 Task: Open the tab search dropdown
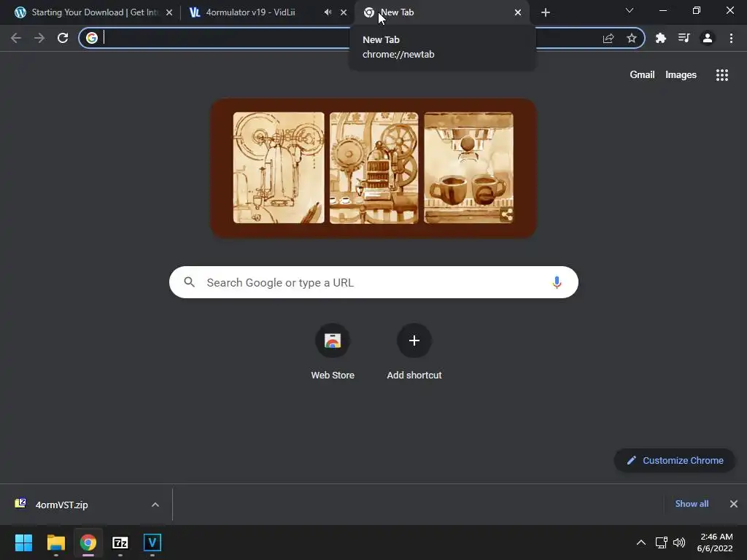coord(630,10)
